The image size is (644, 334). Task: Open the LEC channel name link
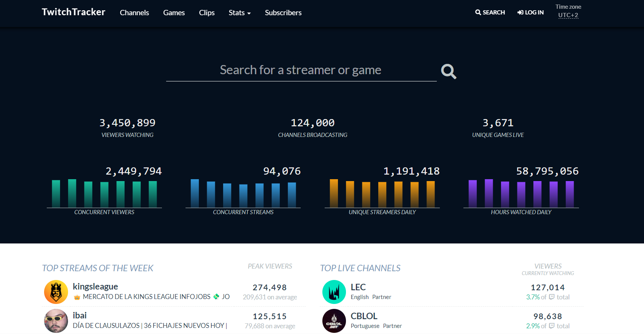pyautogui.click(x=358, y=287)
